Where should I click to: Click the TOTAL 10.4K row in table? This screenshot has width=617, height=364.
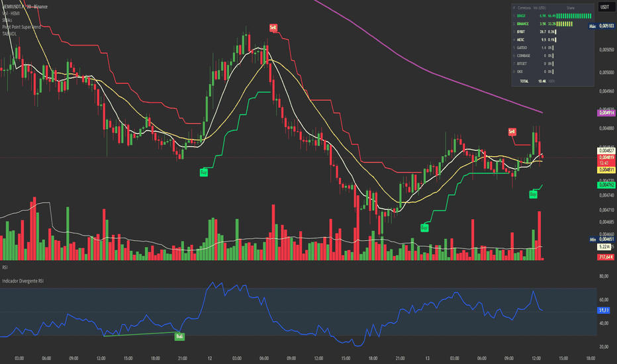pos(553,81)
